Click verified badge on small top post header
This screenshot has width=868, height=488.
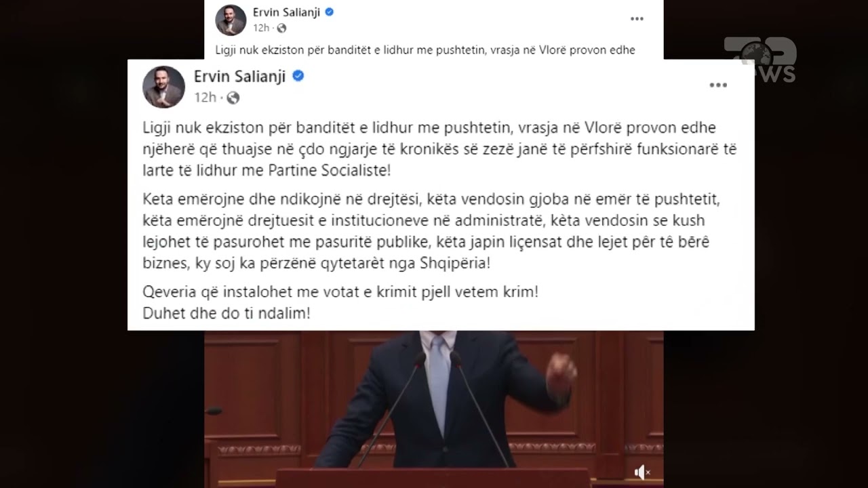[329, 12]
